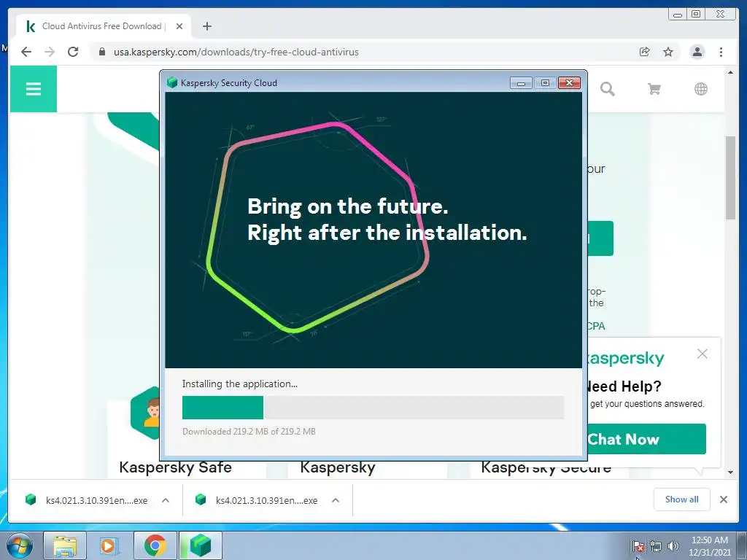Click the Kaspersky Security Cloud title icon
747x560 pixels.
(x=172, y=83)
